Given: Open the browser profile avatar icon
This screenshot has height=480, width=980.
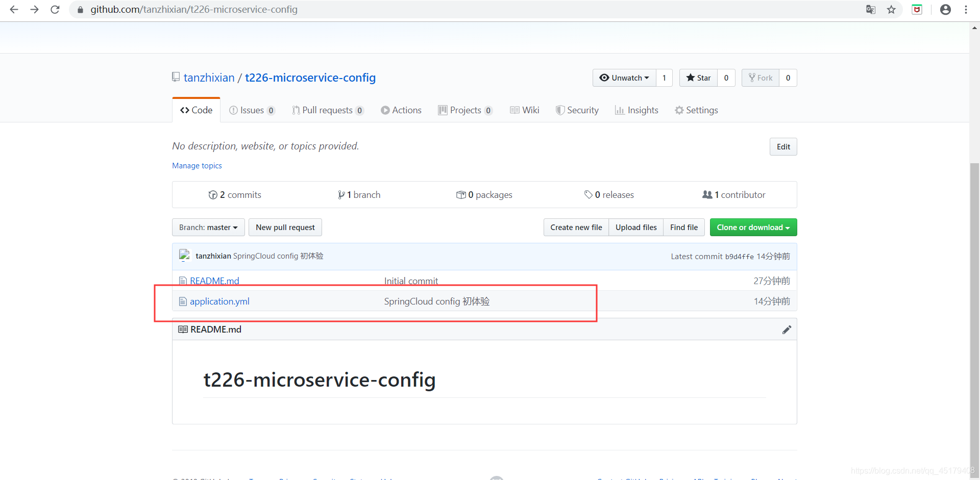Looking at the screenshot, I should (x=945, y=9).
